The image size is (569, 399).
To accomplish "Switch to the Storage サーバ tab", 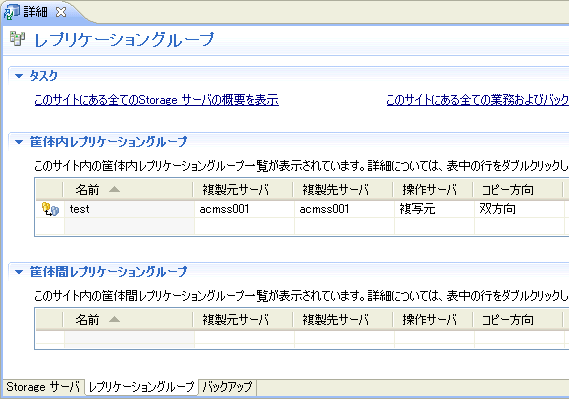I will 43,387.
